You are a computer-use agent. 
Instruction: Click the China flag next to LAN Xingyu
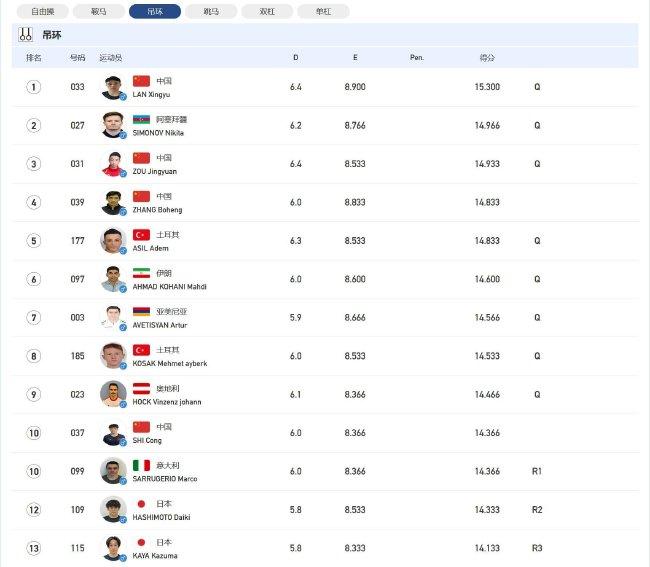[x=141, y=81]
